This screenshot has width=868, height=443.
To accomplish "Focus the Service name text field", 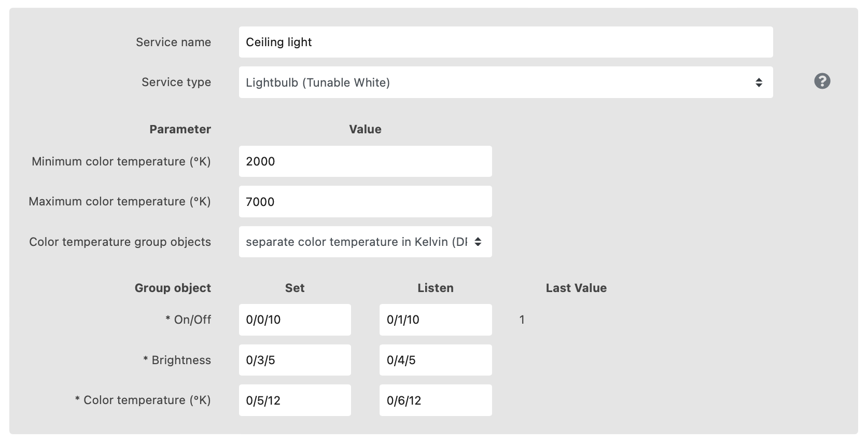I will (506, 42).
